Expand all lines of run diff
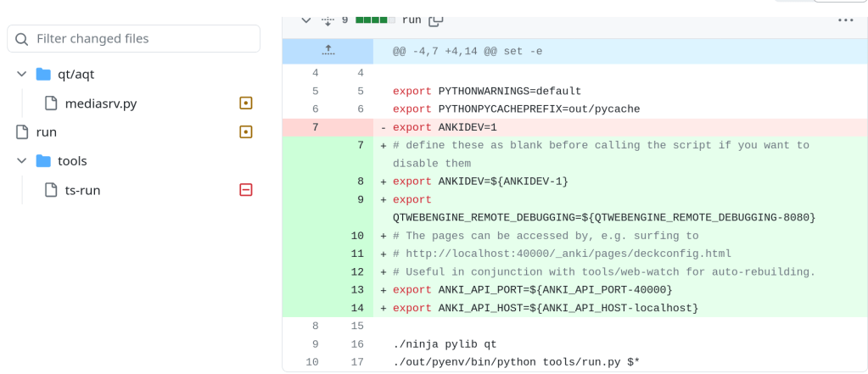Image resolution: width=868 pixels, height=374 pixels. click(x=328, y=20)
